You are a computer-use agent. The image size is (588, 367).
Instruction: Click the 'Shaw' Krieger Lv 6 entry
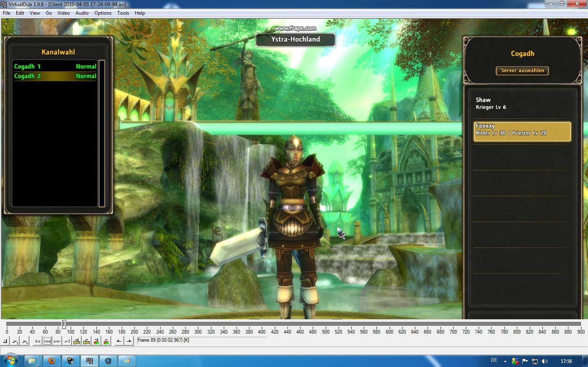(x=522, y=103)
